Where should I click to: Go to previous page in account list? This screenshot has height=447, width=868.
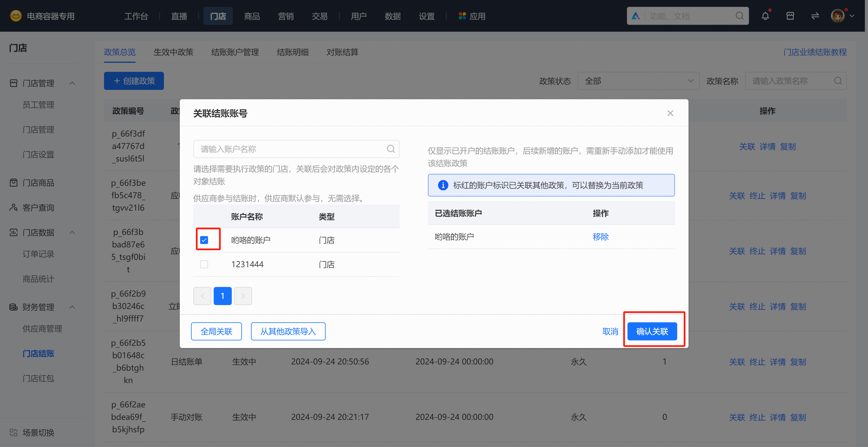(x=202, y=296)
